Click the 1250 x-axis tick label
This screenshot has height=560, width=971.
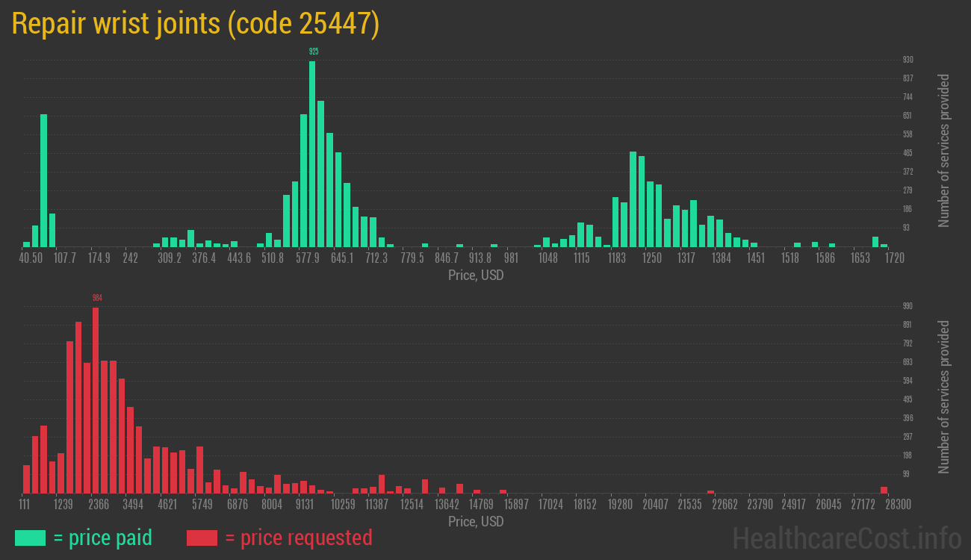652,258
